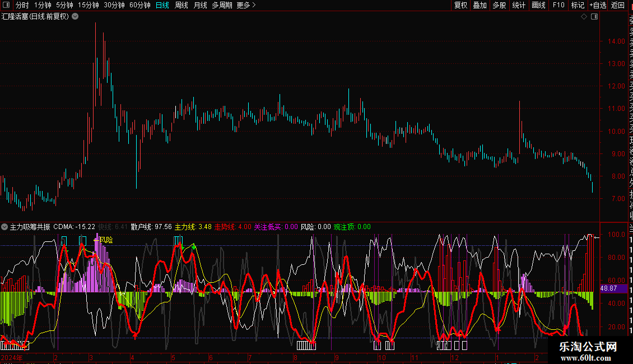
Task: Open the 复权 adjustment menu
Action: tap(460, 5)
